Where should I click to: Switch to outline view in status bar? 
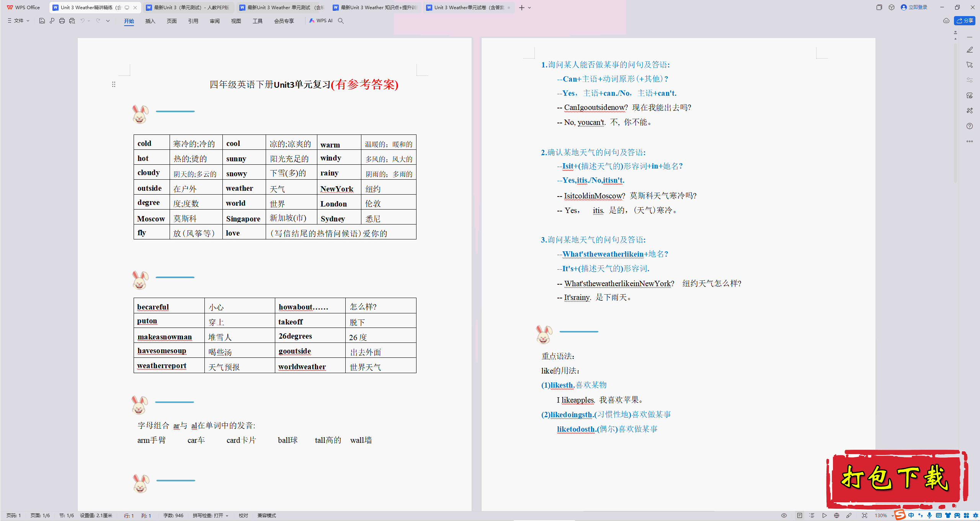pos(812,516)
